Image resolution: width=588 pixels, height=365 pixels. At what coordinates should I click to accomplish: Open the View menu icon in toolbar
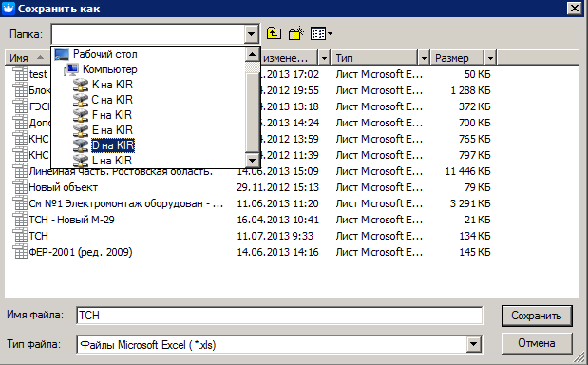[321, 34]
